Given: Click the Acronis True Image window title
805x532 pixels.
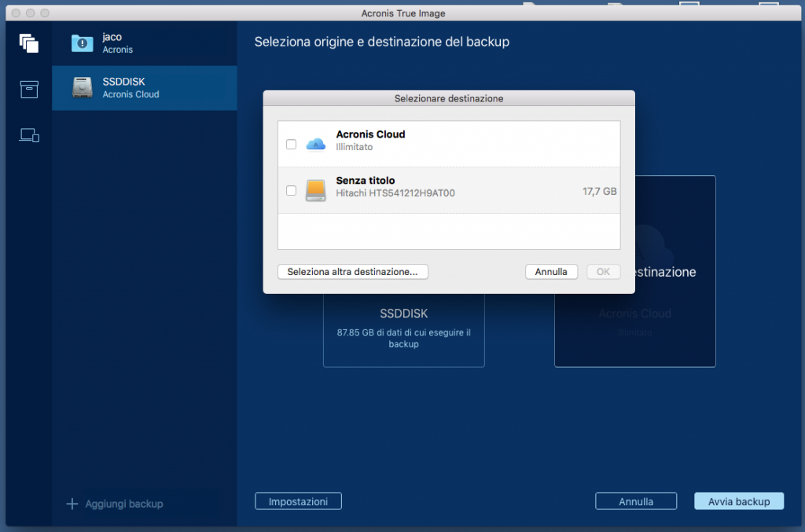Looking at the screenshot, I should (x=403, y=13).
